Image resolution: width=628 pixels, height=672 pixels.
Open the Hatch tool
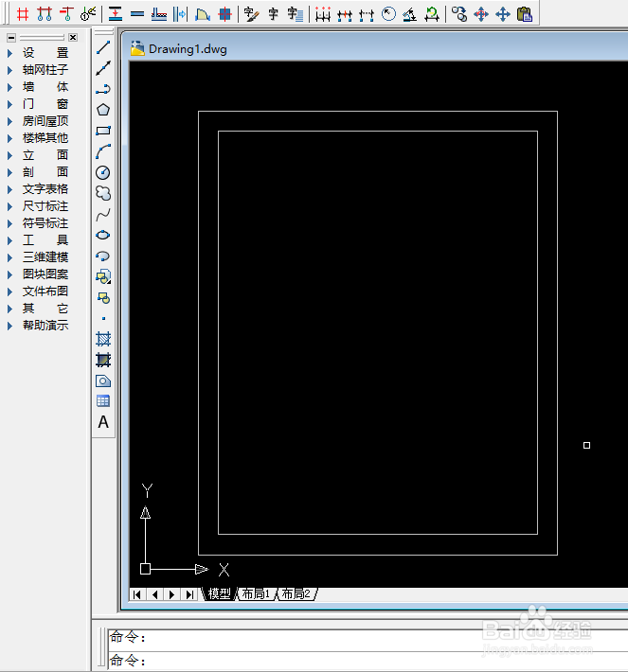point(103,339)
